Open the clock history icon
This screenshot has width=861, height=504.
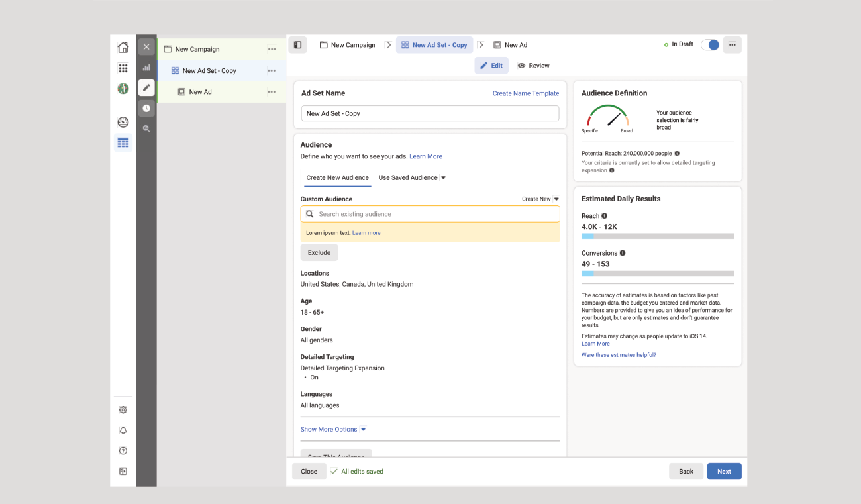[x=146, y=108]
